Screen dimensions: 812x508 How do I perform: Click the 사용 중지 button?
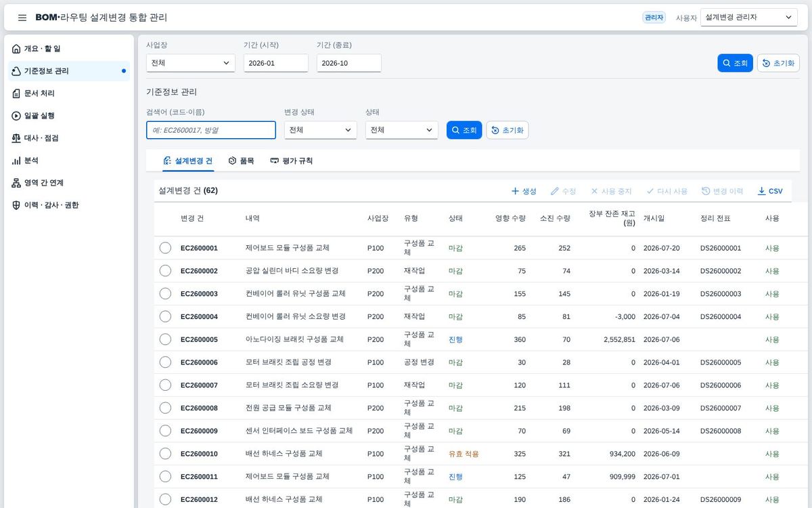click(x=611, y=191)
